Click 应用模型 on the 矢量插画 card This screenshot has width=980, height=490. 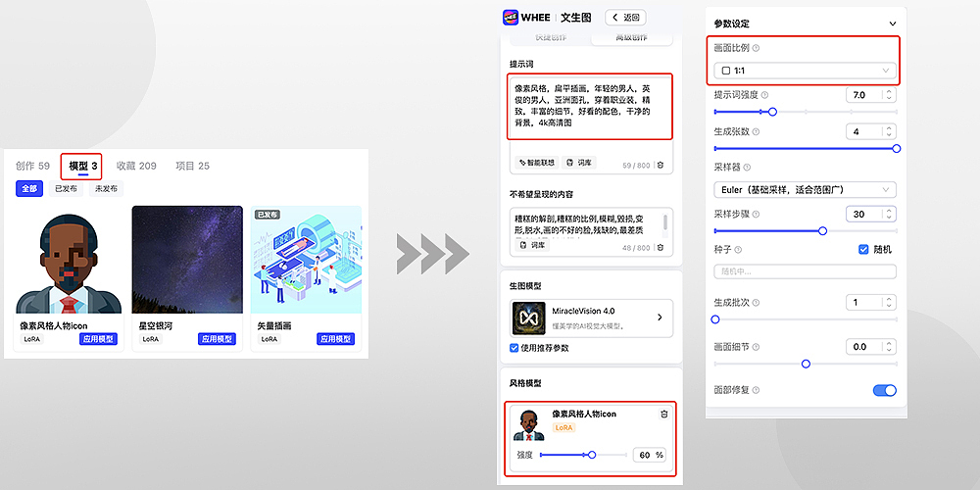[335, 339]
